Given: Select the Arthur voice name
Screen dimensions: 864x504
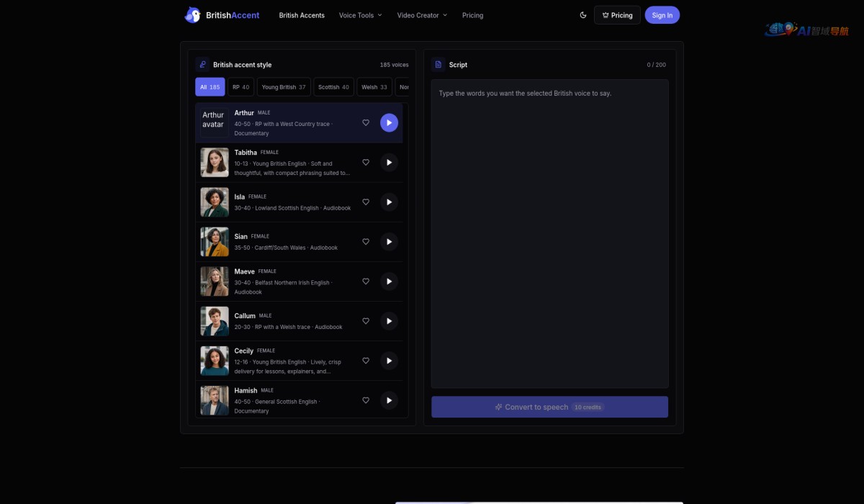Looking at the screenshot, I should coord(244,113).
